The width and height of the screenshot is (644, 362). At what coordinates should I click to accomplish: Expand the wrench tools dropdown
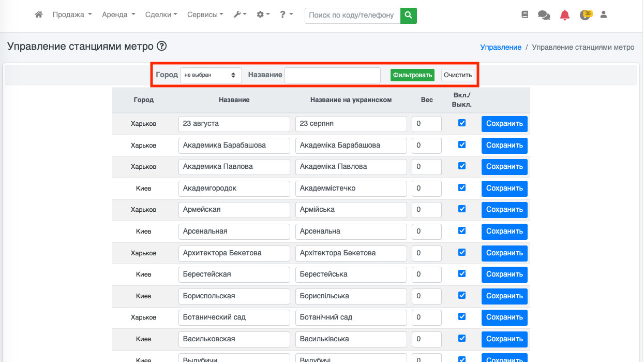pyautogui.click(x=240, y=15)
